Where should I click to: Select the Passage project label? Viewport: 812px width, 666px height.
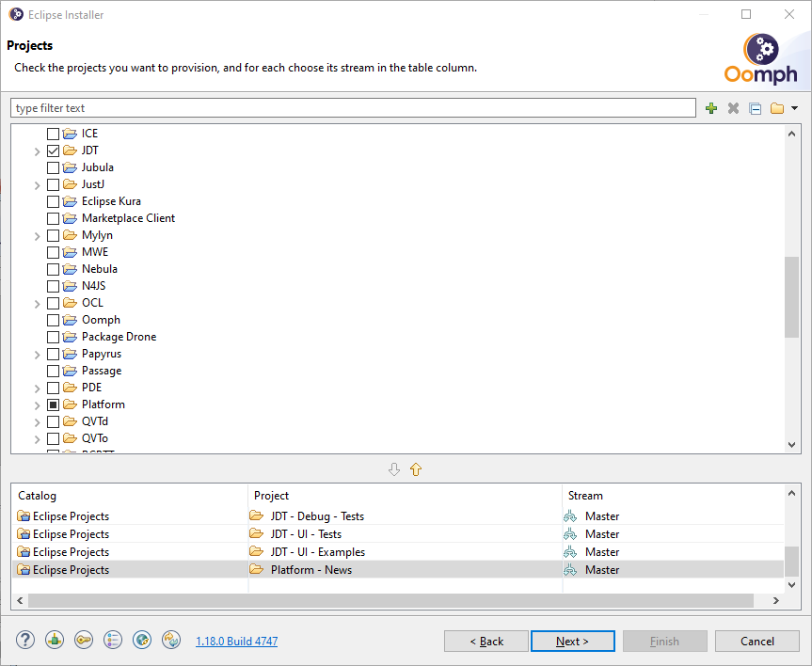pyautogui.click(x=102, y=371)
